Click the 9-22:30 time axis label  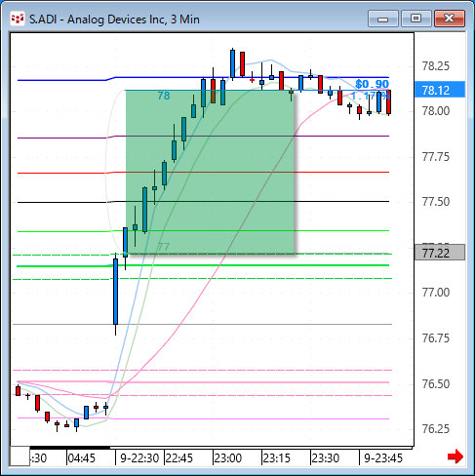click(x=139, y=458)
